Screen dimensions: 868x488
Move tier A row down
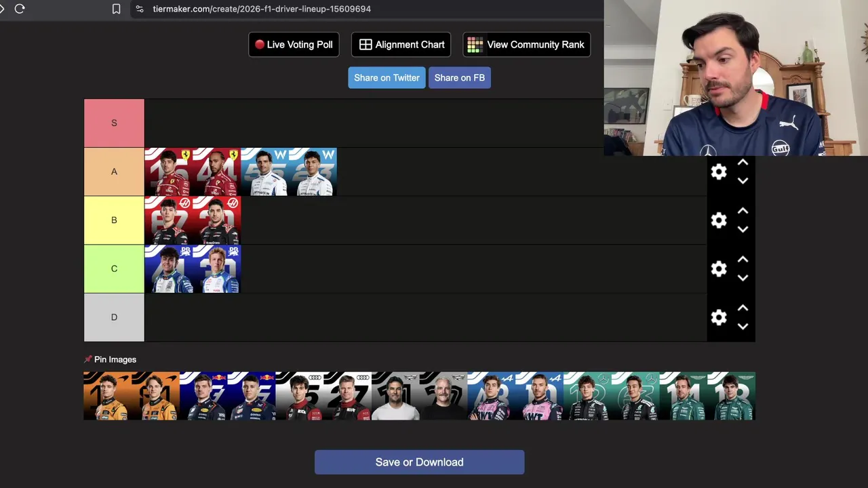click(x=743, y=181)
